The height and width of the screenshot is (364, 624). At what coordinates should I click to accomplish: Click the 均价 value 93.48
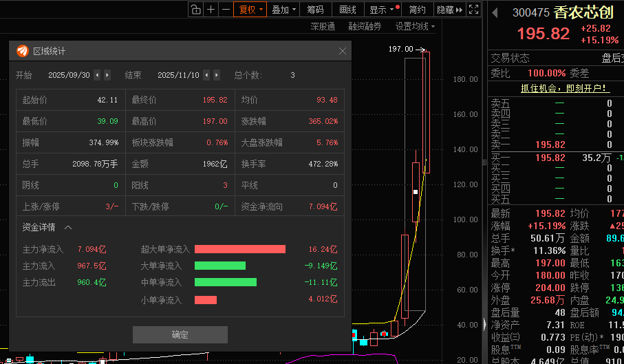tap(327, 100)
